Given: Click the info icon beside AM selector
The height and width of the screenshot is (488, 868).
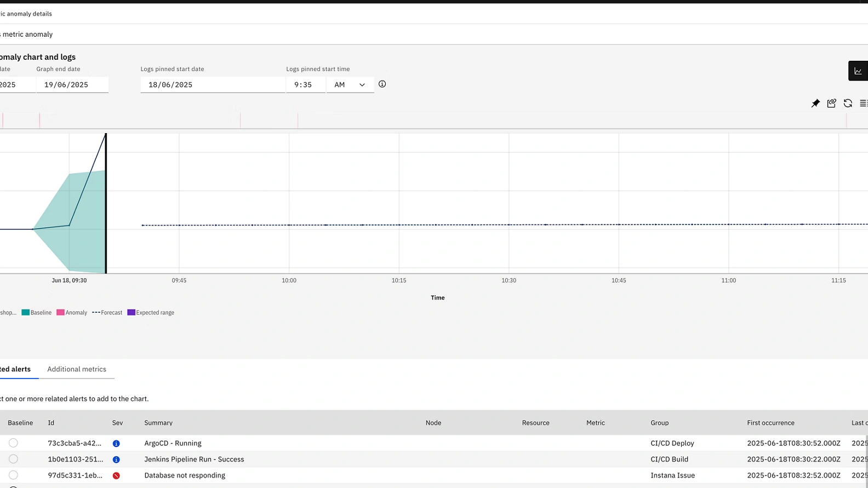Looking at the screenshot, I should tap(382, 84).
